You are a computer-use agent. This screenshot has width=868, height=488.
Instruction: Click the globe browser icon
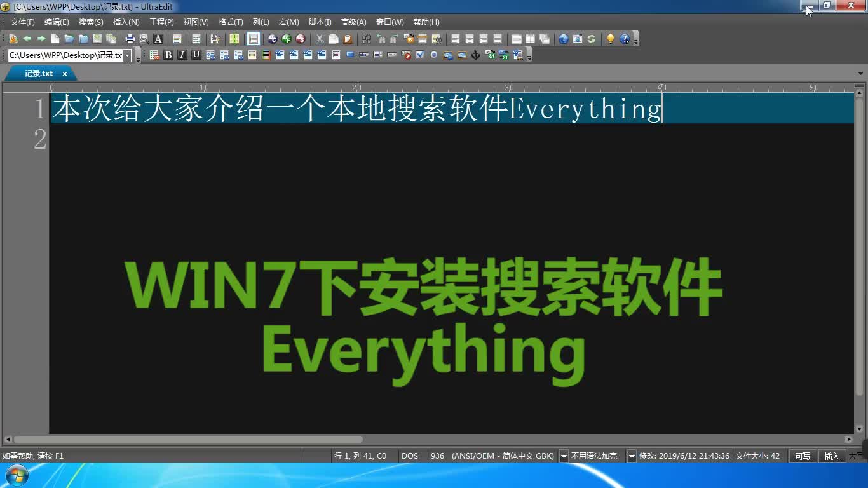(564, 39)
